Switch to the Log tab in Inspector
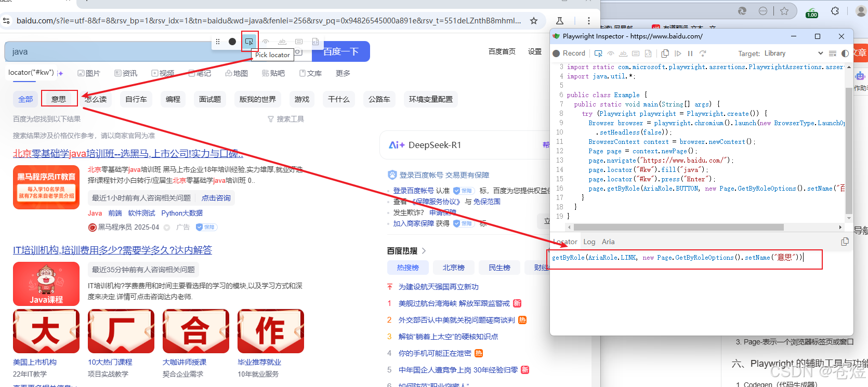The image size is (868, 387). [589, 242]
